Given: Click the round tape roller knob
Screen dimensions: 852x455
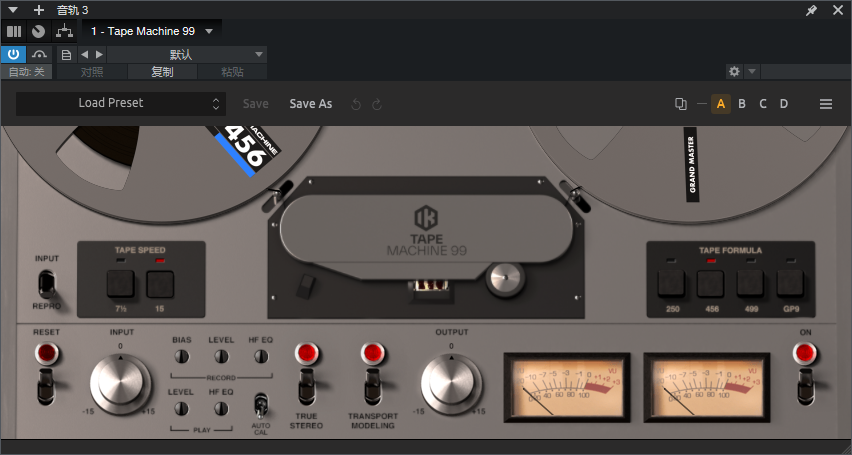Looking at the screenshot, I should click(505, 279).
